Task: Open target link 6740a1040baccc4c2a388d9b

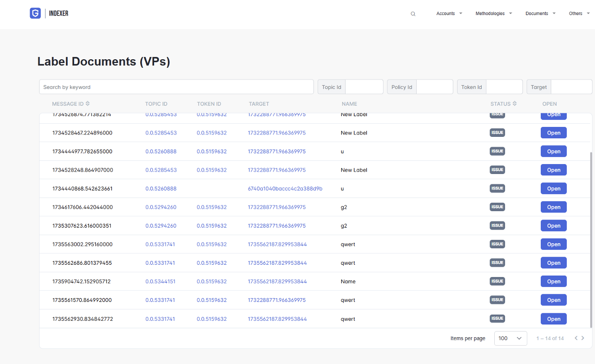Action: (285, 189)
